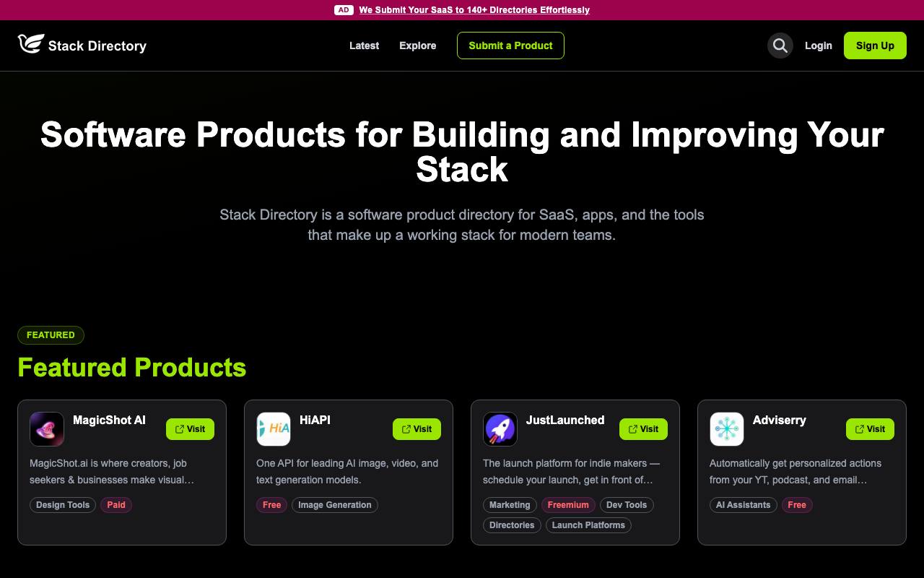Click the JustLaunched rocket logo
Viewport: 924px width, 578px height.
point(500,429)
